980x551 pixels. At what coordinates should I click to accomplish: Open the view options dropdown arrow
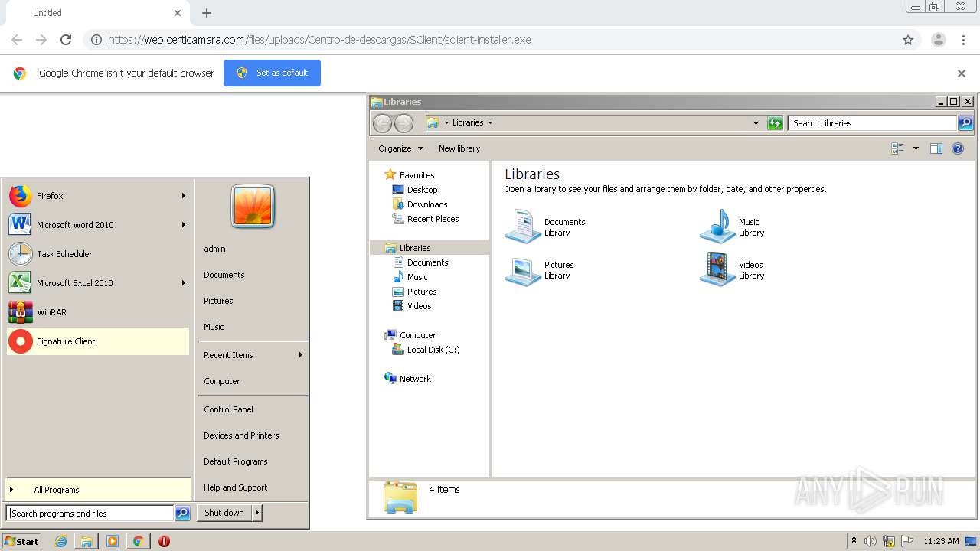tap(916, 148)
